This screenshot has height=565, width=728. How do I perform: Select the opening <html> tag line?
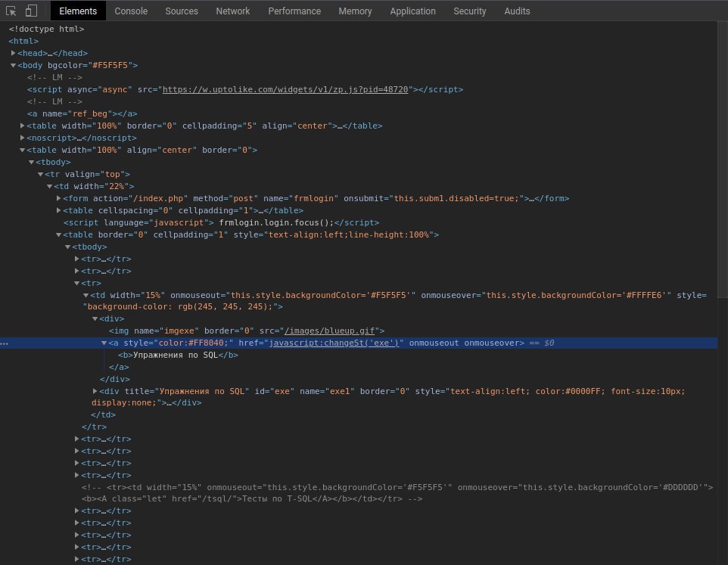pos(23,41)
